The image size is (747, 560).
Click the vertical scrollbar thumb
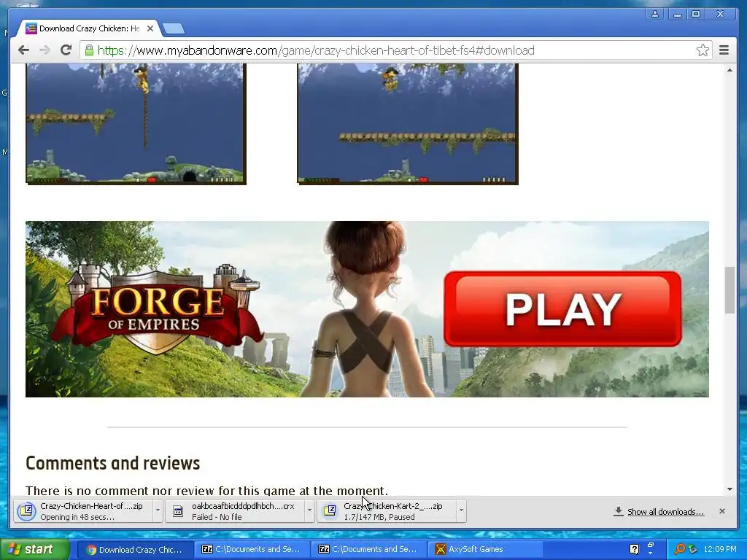tap(729, 290)
